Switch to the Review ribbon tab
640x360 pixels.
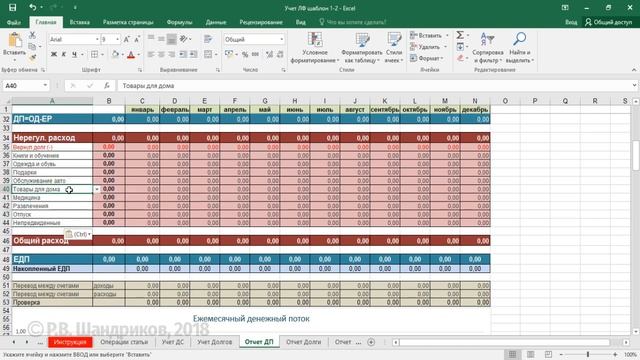tap(261, 22)
